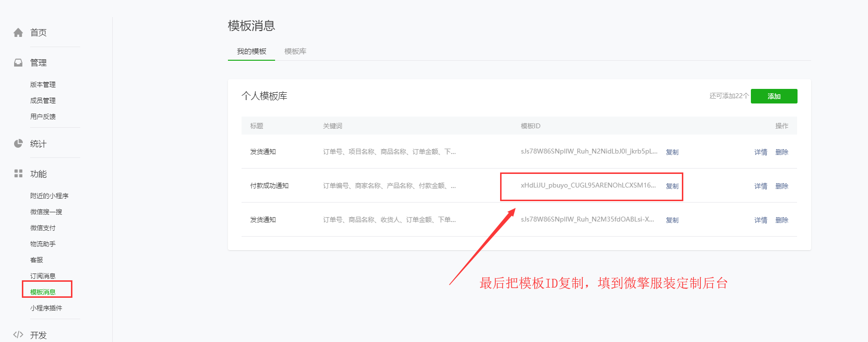This screenshot has width=868, height=342.
Task: Delete the 付款成功通知 template
Action: [x=781, y=186]
